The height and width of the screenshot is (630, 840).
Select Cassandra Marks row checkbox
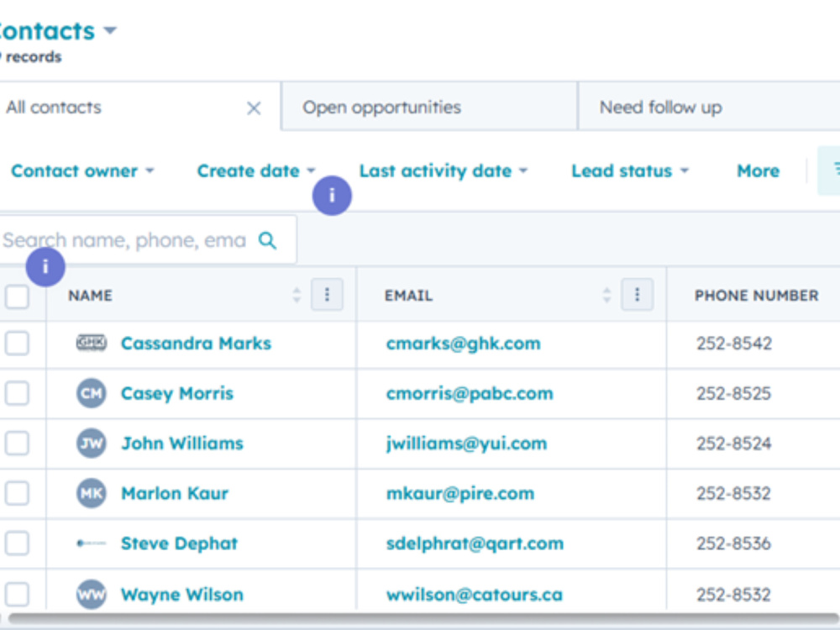[17, 343]
